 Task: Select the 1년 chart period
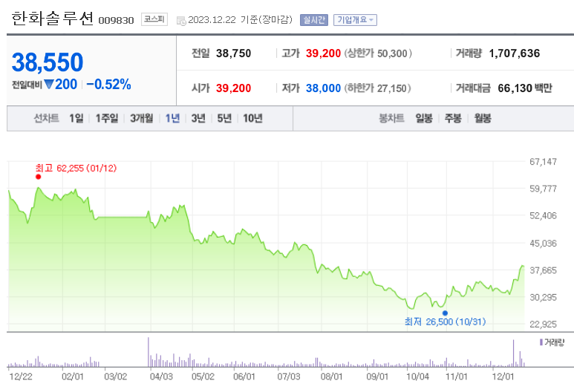click(172, 118)
